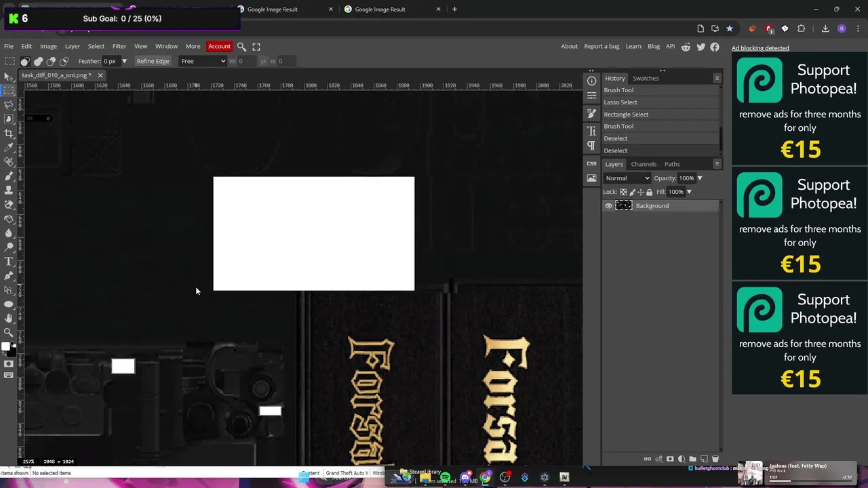The image size is (868, 488).
Task: Select the Rectangle Select tool
Action: coord(9,90)
